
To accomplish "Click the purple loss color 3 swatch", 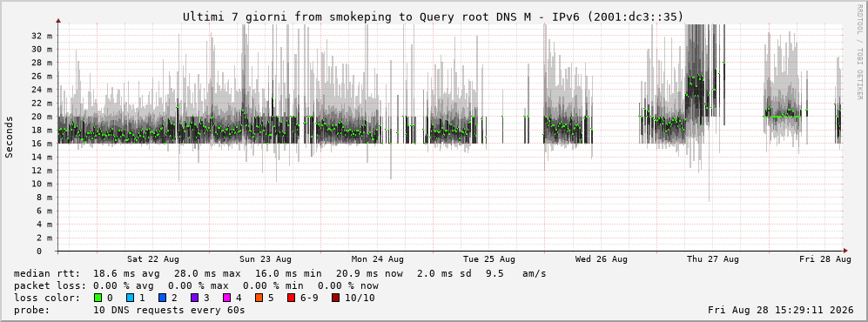I will pos(194,298).
